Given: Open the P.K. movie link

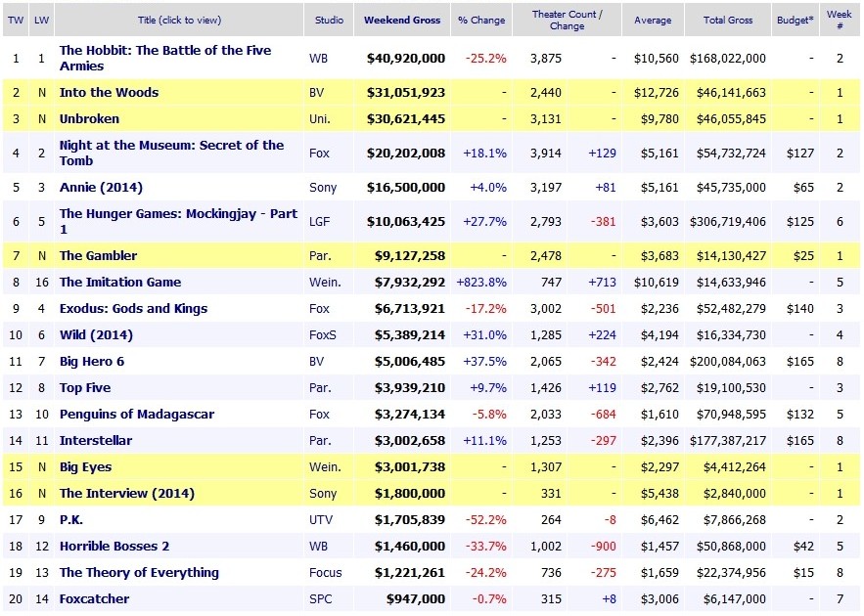Looking at the screenshot, I should click(71, 519).
